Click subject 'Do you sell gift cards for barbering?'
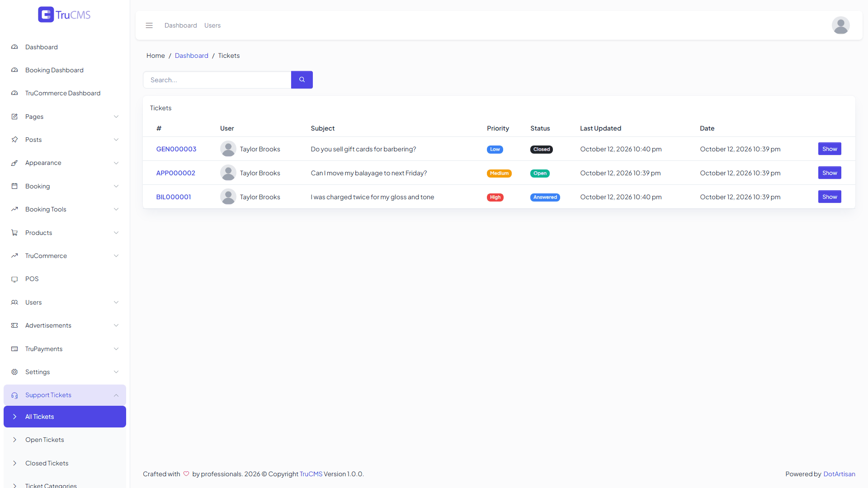The image size is (868, 488). 363,149
